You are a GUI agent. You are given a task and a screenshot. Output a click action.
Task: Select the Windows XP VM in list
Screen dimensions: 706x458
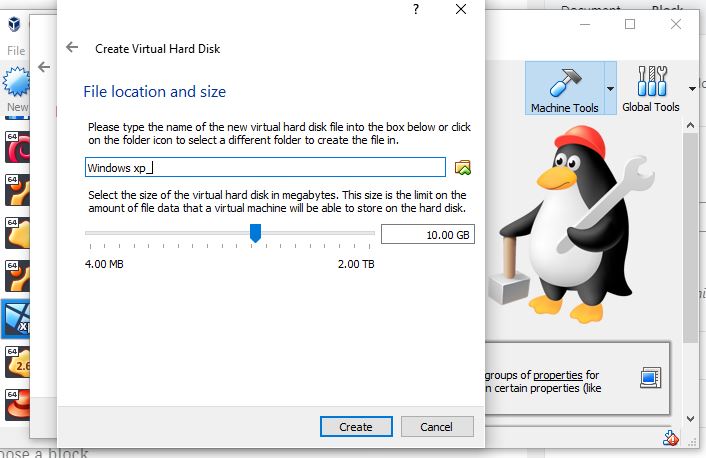coord(16,319)
